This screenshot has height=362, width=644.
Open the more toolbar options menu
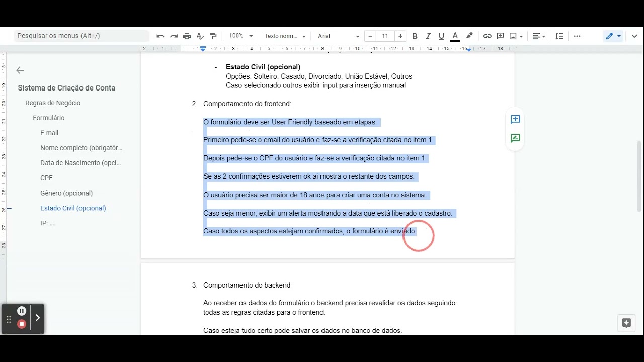coord(577,36)
